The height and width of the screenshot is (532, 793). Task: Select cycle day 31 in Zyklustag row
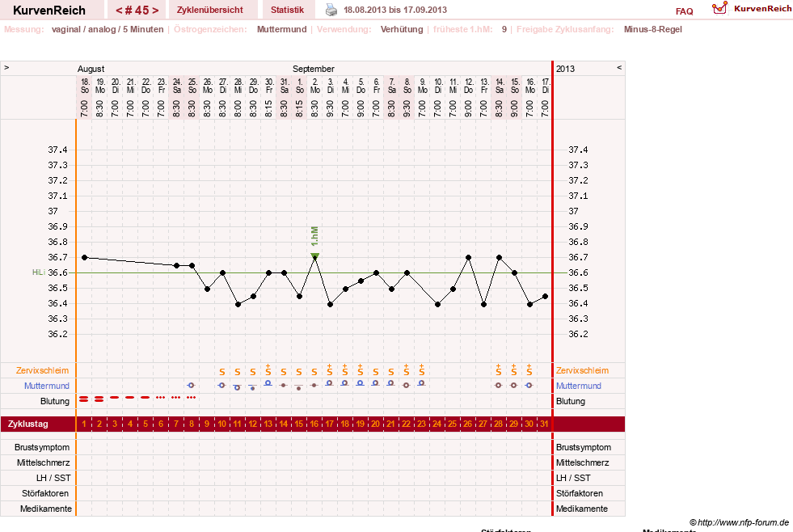544,424
